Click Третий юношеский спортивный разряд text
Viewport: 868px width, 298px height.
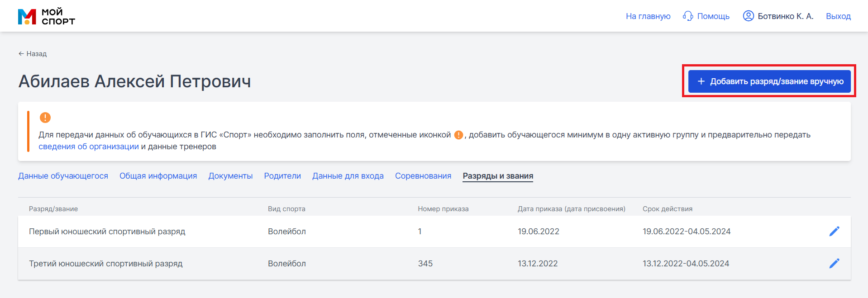[x=106, y=264]
